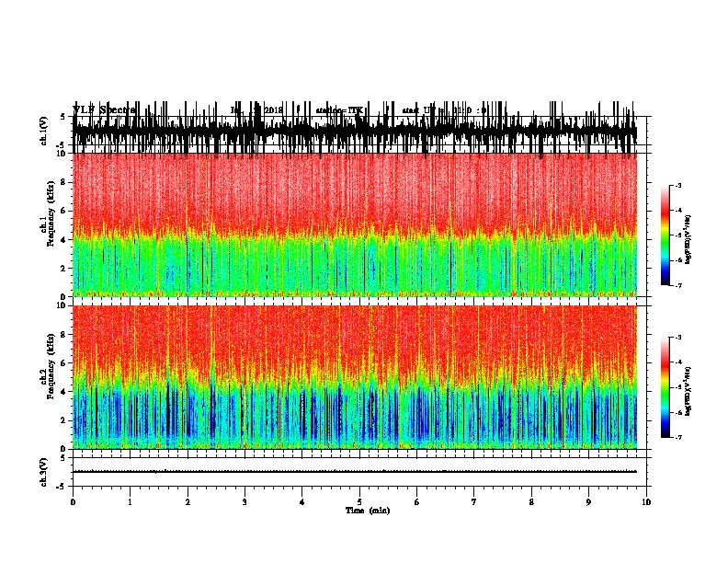Click the ch.2 colorbar PSD unit label
Screen dimensions: 728x563
(688, 391)
